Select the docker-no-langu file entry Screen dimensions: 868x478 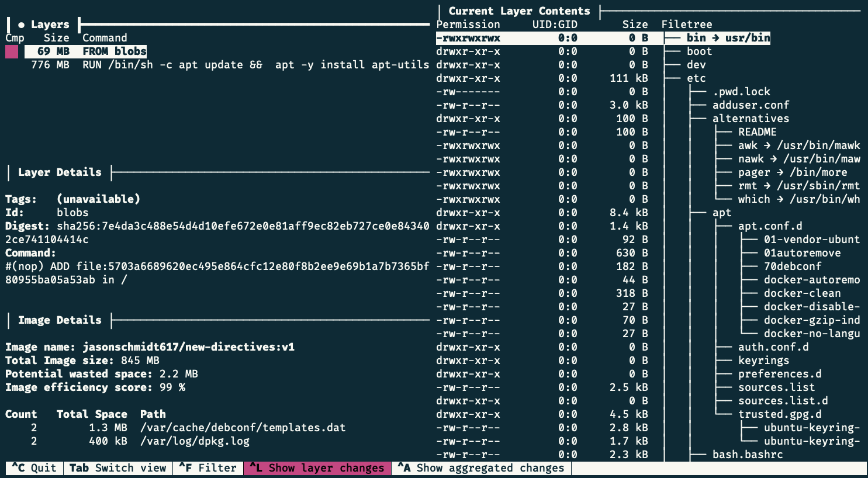(x=812, y=334)
